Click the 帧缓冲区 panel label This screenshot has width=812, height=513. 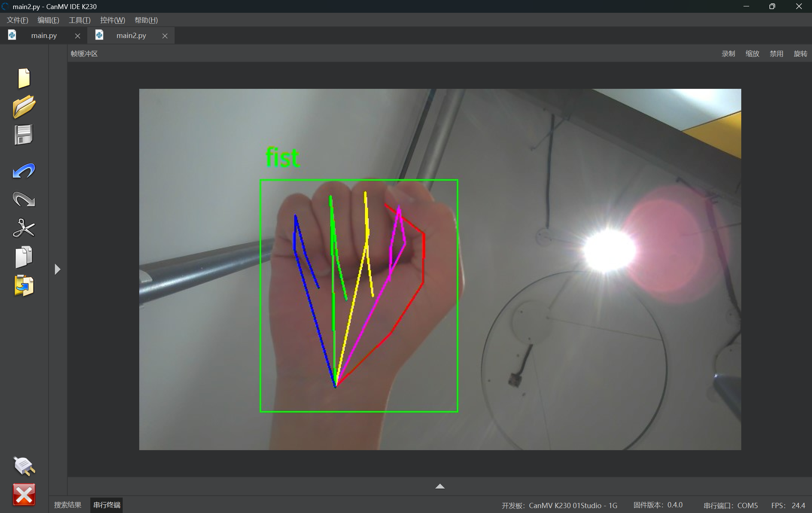pos(84,53)
